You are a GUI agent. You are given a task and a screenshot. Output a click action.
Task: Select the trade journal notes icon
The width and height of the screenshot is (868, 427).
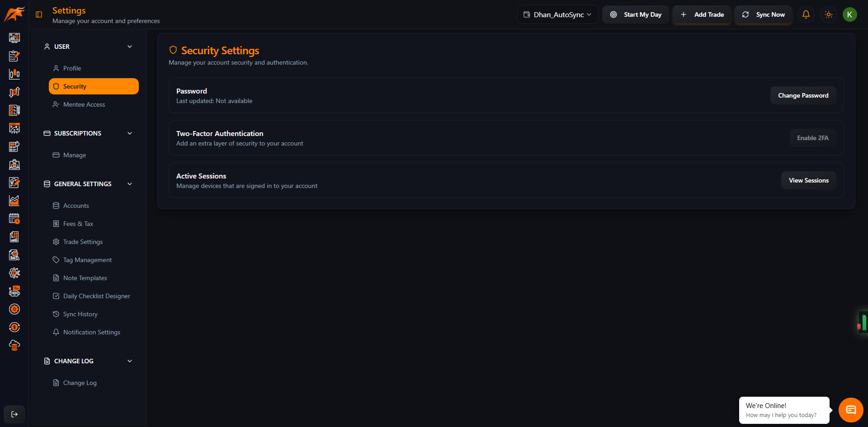[x=14, y=56]
